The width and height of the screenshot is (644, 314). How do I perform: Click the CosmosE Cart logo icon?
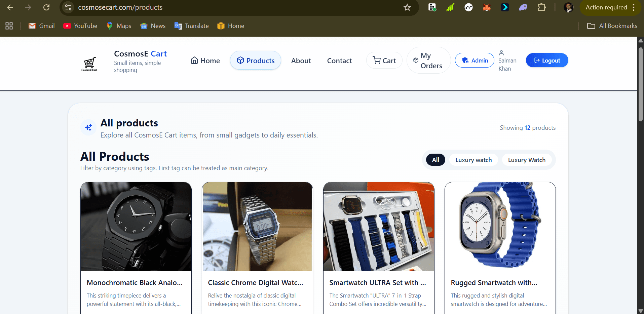click(89, 63)
